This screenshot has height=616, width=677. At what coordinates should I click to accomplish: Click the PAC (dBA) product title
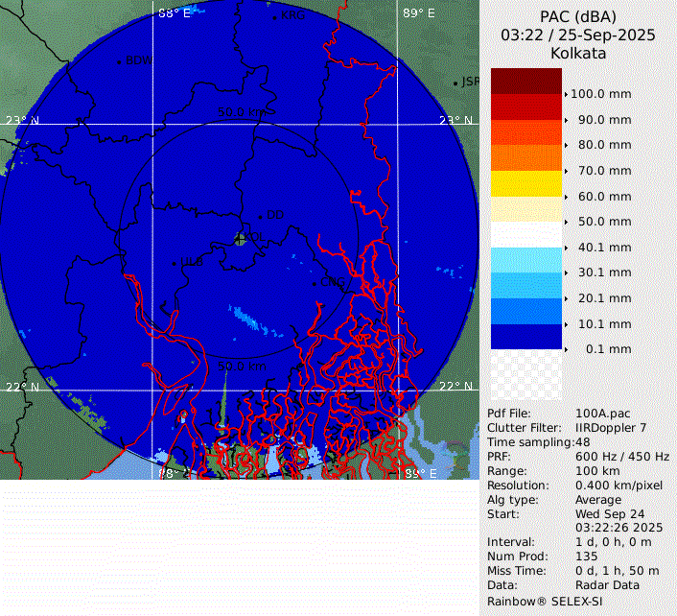(578, 16)
